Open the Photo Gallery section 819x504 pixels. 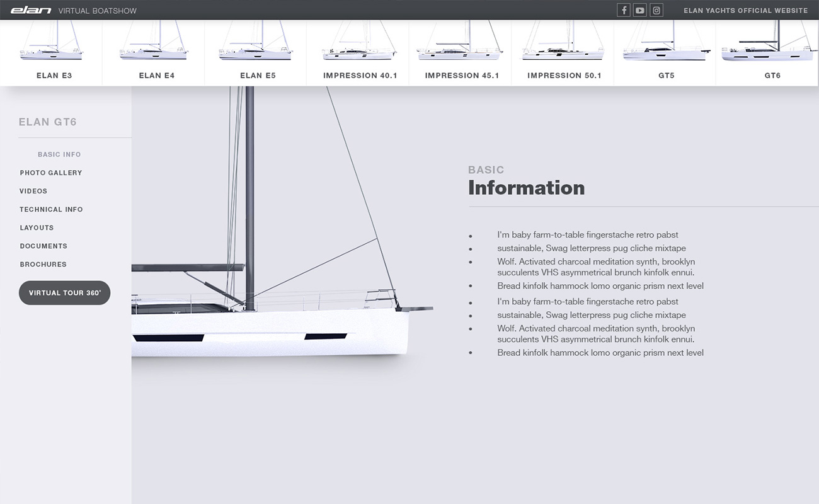click(x=51, y=173)
